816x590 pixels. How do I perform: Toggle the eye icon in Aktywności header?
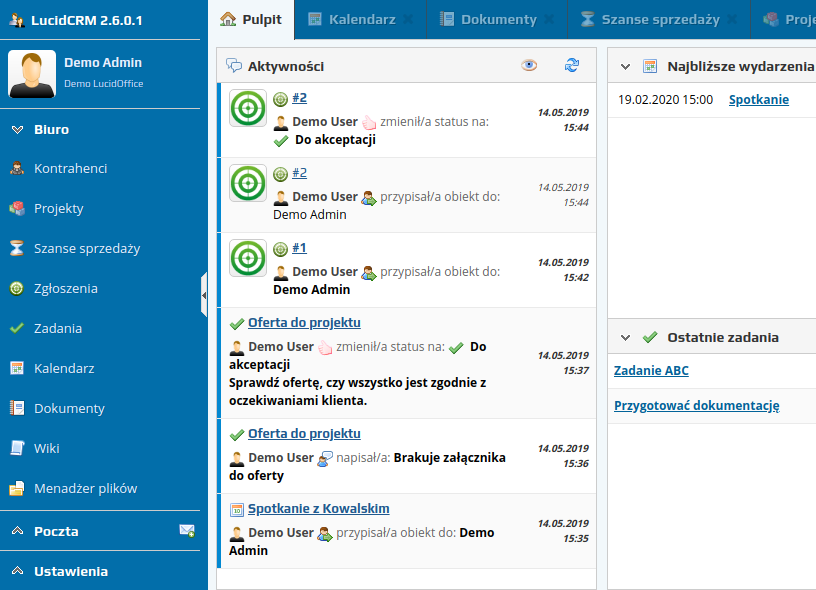click(x=530, y=65)
